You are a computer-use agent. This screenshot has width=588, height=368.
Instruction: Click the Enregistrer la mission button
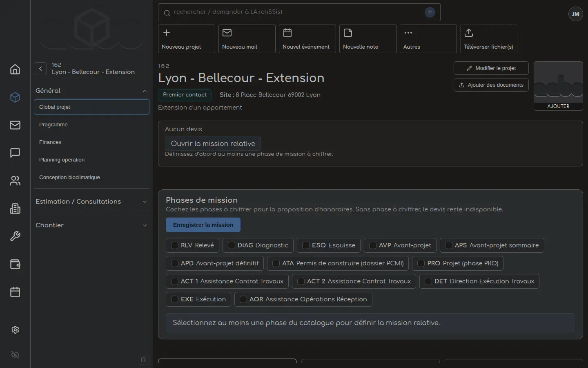tap(203, 225)
